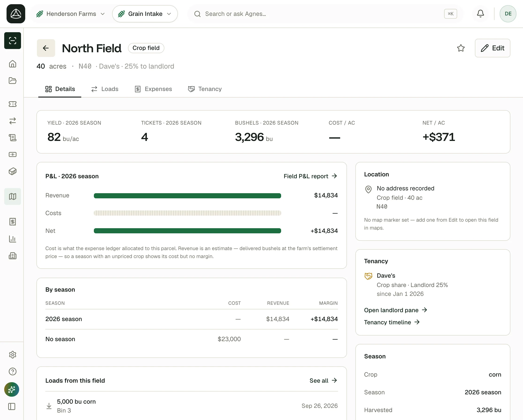This screenshot has width=523, height=420.
Task: Click See all loads link
Action: (x=324, y=381)
